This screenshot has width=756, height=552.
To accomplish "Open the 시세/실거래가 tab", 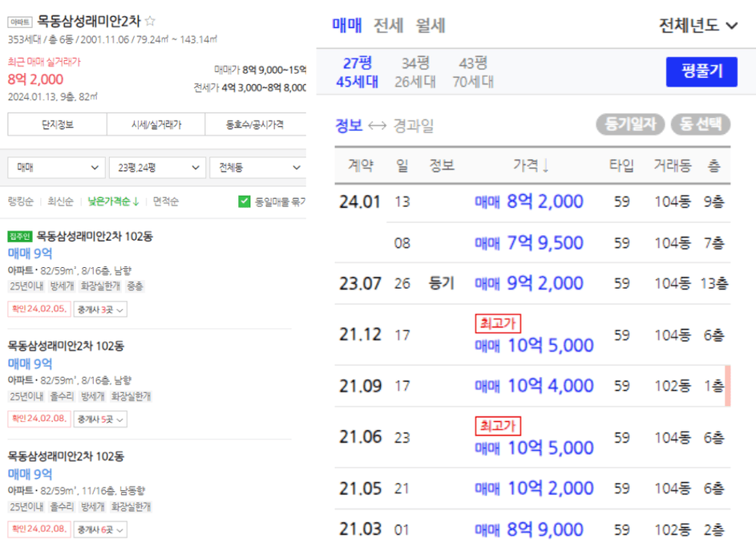I will point(156,124).
